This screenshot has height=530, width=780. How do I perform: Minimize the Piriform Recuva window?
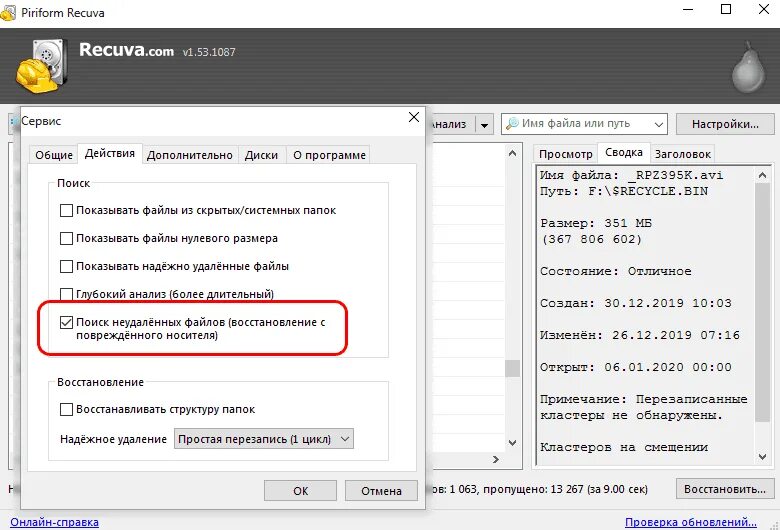click(x=688, y=10)
